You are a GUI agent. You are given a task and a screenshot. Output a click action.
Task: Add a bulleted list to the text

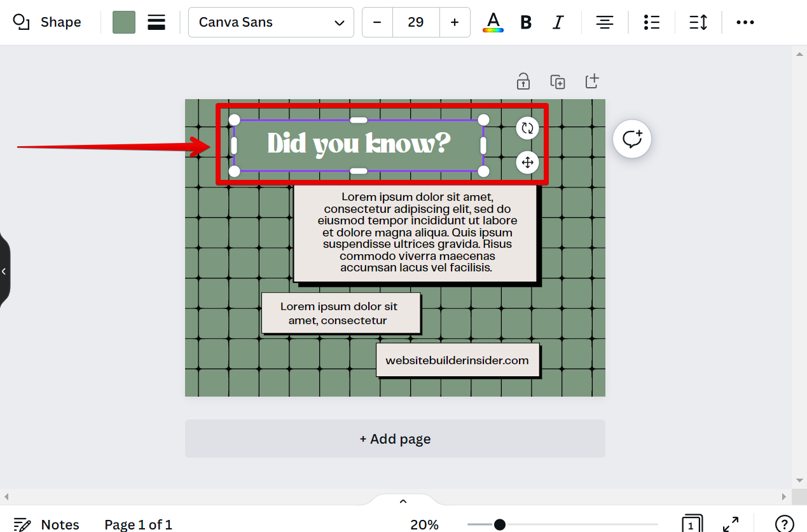(x=651, y=22)
